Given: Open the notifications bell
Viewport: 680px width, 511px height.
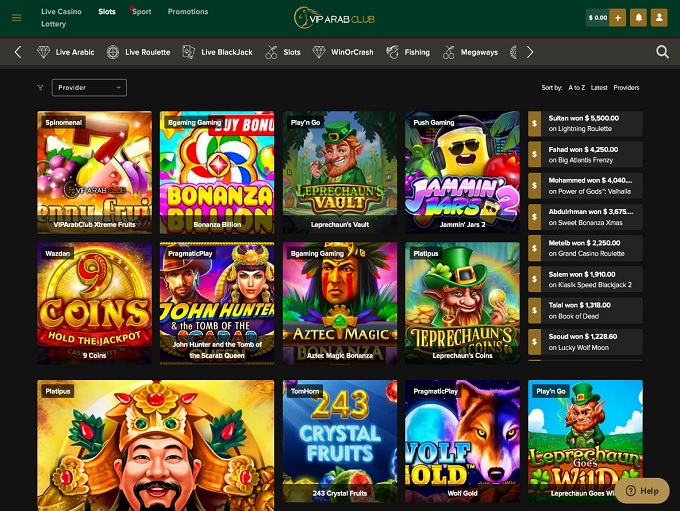Looking at the screenshot, I should pyautogui.click(x=638, y=18).
